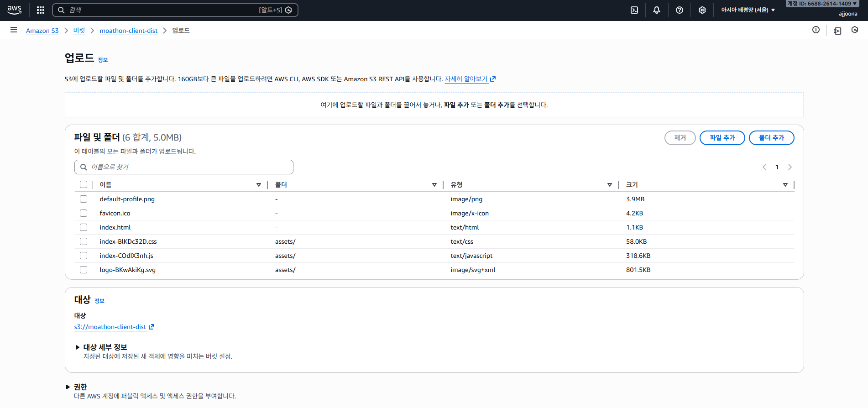This screenshot has width=868, height=408.
Task: Open the side navigation hamburger menu
Action: 14,30
